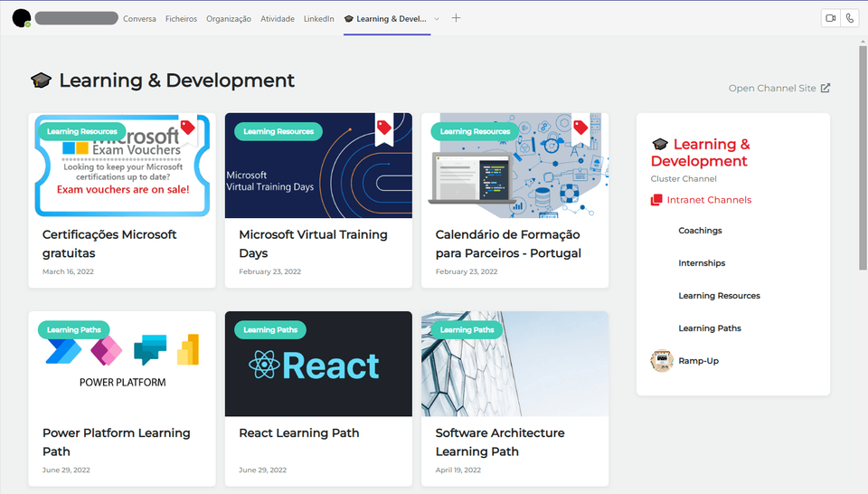
Task: Open the Power Platform logos thumbnail
Action: [x=122, y=364]
